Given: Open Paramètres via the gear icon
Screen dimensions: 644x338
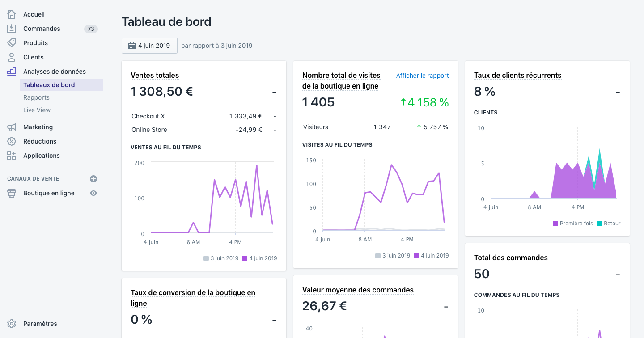Looking at the screenshot, I should coord(12,324).
